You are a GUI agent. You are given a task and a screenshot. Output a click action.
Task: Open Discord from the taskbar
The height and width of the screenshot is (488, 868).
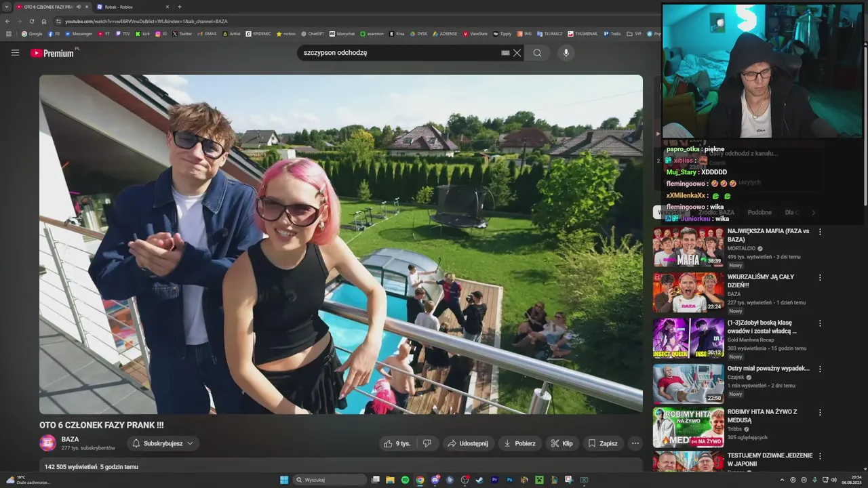435,480
